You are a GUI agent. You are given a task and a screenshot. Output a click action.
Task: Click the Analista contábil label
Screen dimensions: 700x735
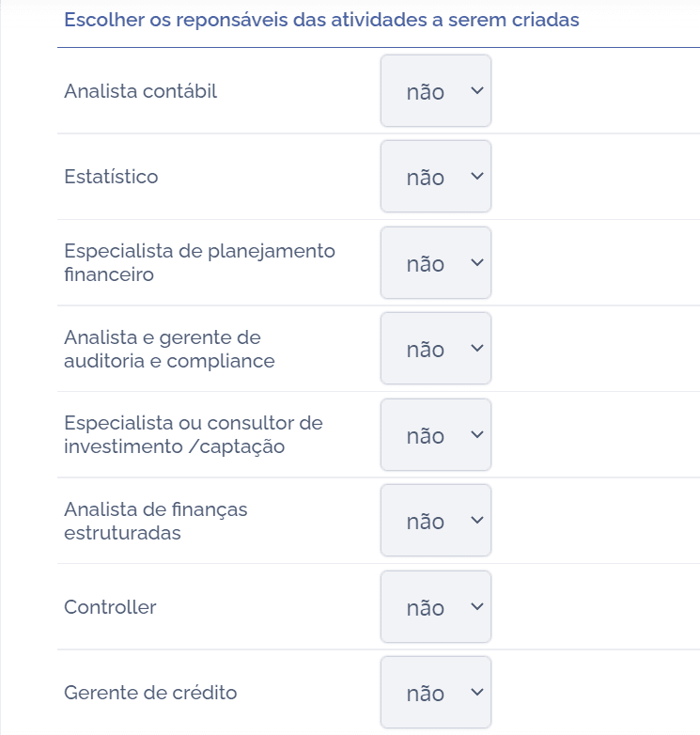click(x=140, y=91)
